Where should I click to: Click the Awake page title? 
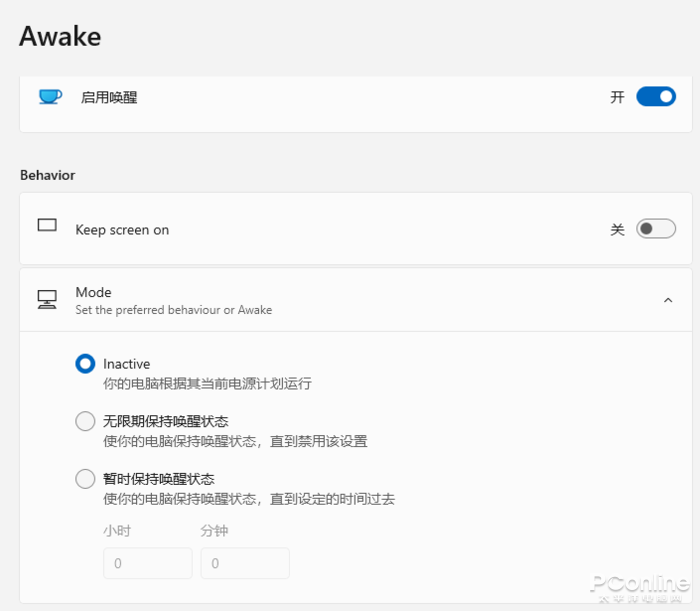point(60,36)
